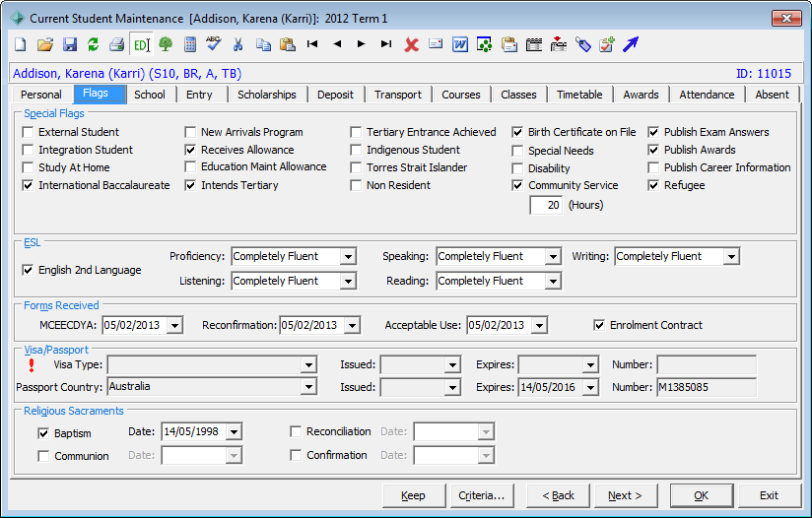The image size is (812, 518).
Task: Click the Exit button
Action: pos(769,495)
